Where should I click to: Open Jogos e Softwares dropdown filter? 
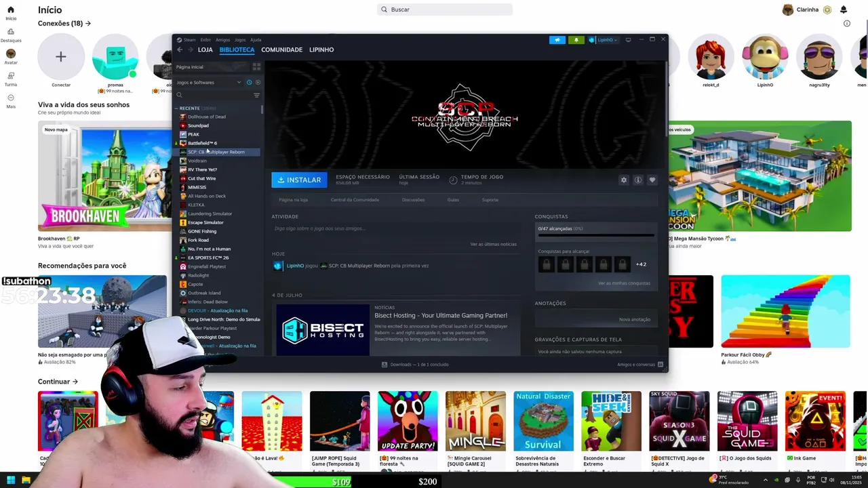pos(209,82)
